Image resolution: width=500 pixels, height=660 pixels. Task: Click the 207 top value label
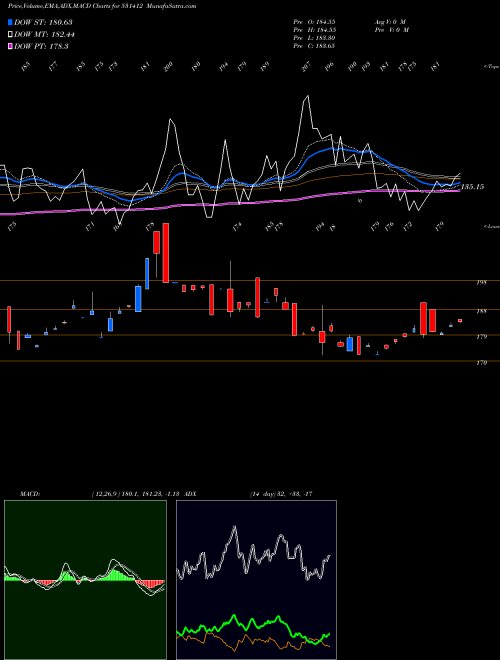click(306, 67)
